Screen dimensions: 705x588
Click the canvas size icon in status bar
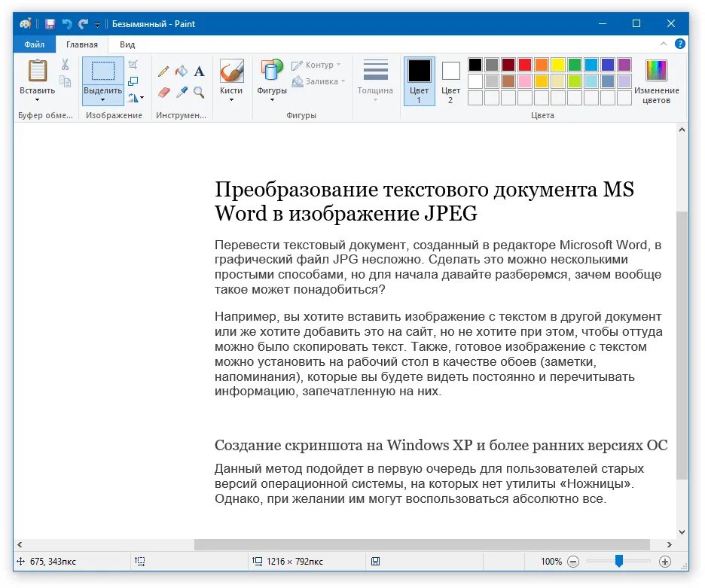tap(257, 561)
